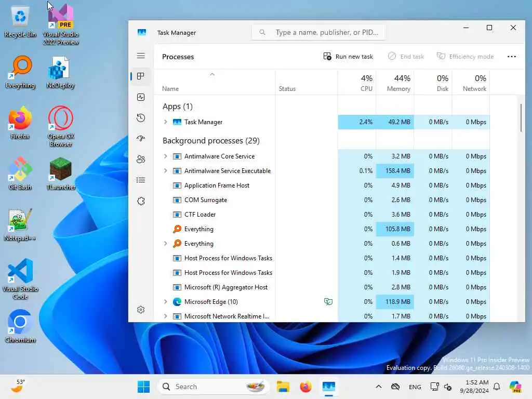
Task: Open clock and date in system tray
Action: pyautogui.click(x=474, y=387)
